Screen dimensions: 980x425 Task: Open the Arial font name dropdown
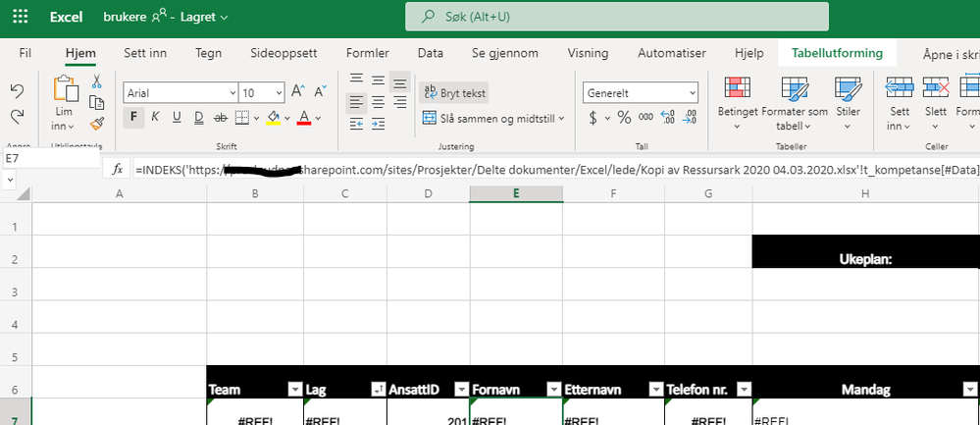232,93
